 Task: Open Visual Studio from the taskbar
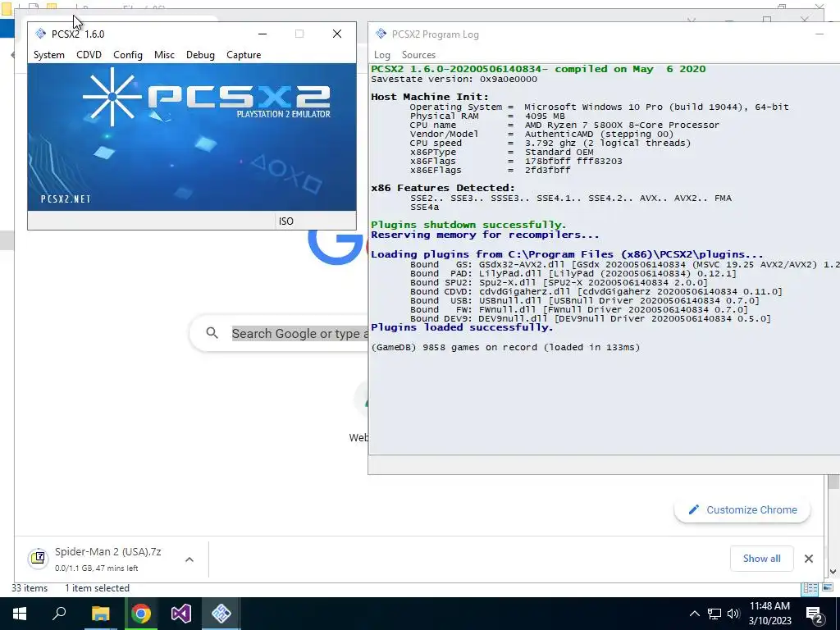pyautogui.click(x=181, y=614)
